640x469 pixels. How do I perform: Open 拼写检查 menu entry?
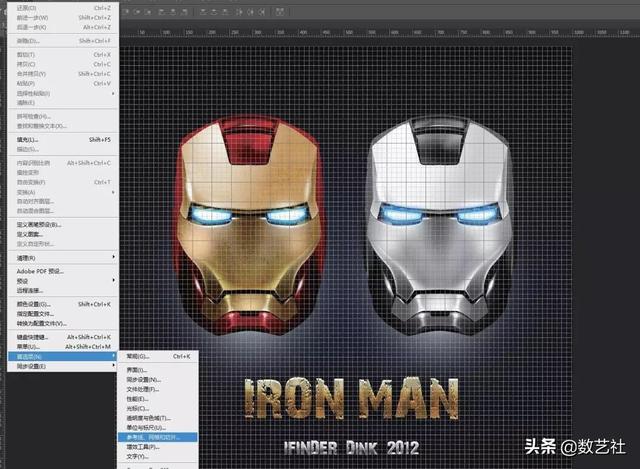click(63, 116)
